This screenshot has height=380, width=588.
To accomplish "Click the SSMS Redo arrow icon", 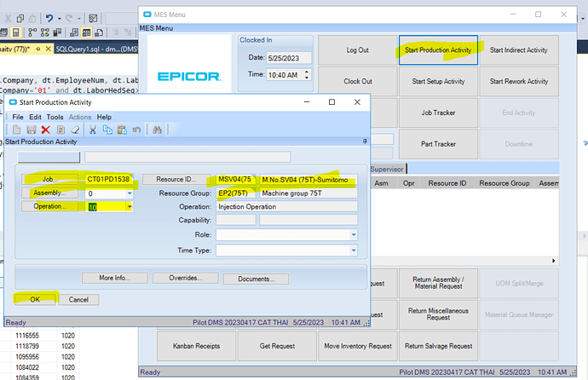I will (69, 18).
